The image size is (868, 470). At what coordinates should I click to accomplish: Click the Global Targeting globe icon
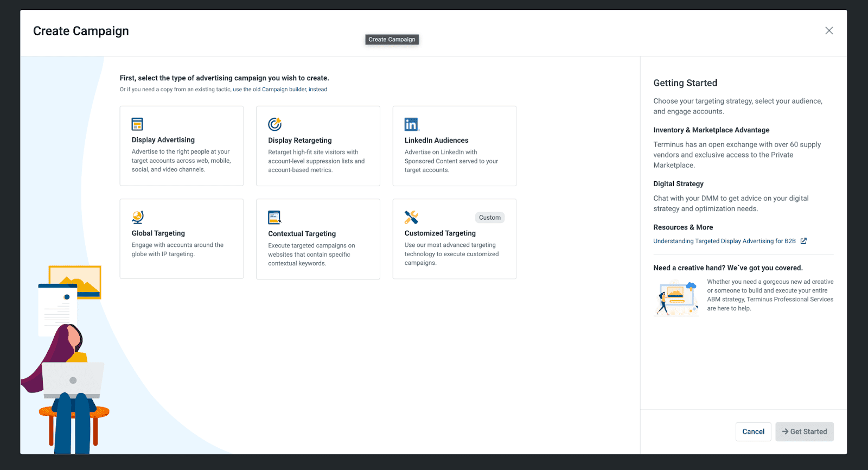tap(138, 217)
